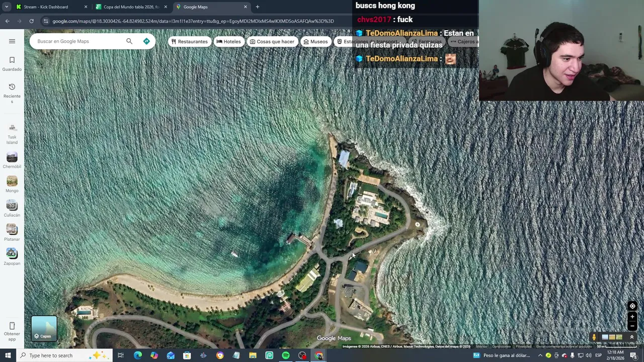Open recent place Chernóbil
Viewport: 644px width, 362px height.
click(x=12, y=160)
